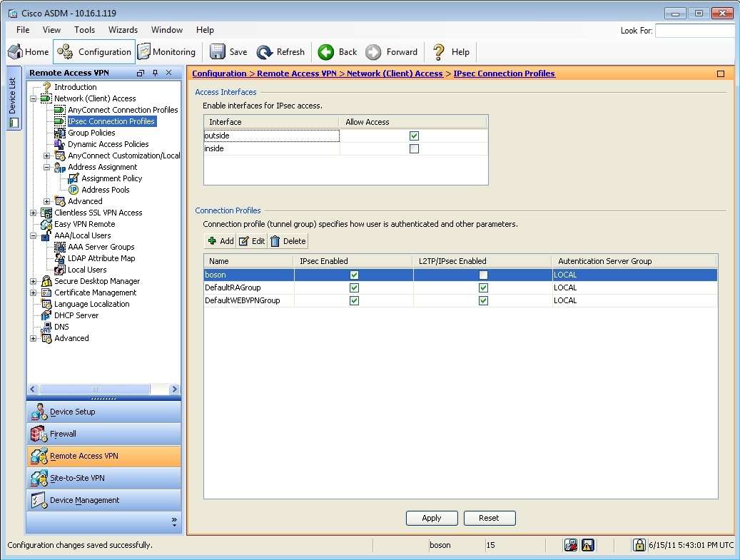The image size is (740, 560).
Task: Collapse the AAA/Local Users tree node
Action: tap(33, 235)
